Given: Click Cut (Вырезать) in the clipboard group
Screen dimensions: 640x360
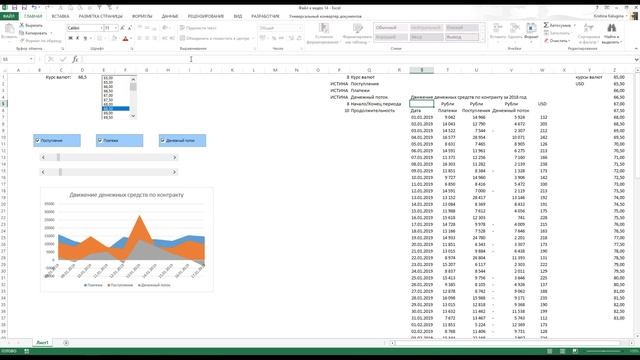Looking at the screenshot, I should [31, 25].
